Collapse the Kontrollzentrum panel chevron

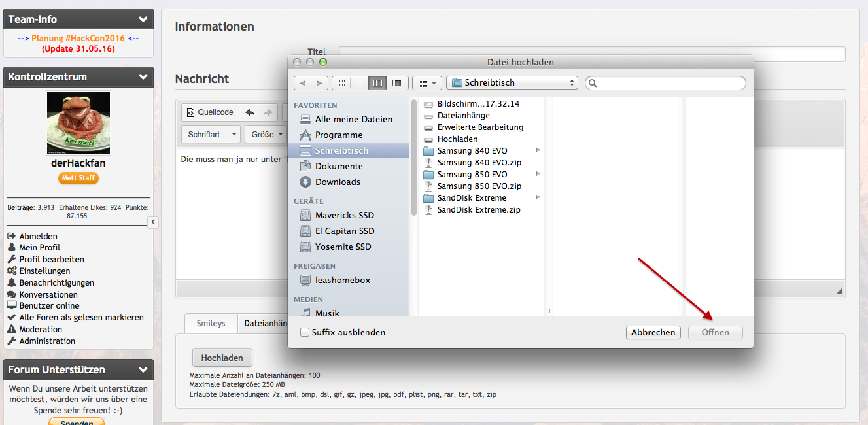point(143,77)
